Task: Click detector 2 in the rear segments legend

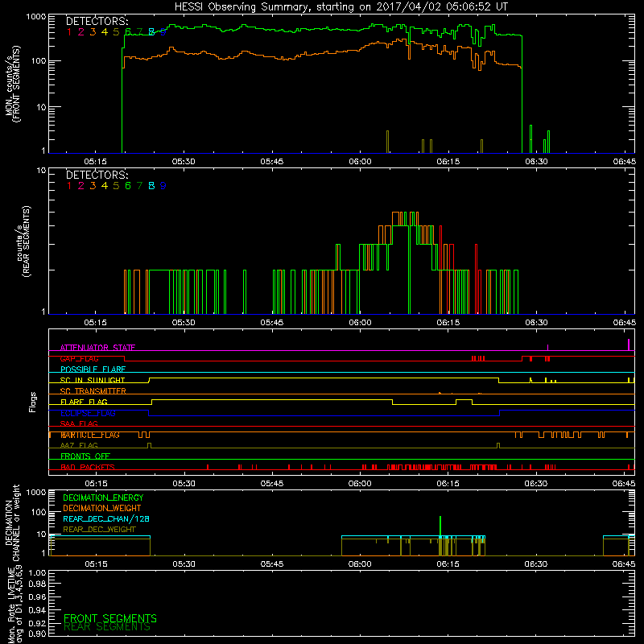Action: click(81, 186)
